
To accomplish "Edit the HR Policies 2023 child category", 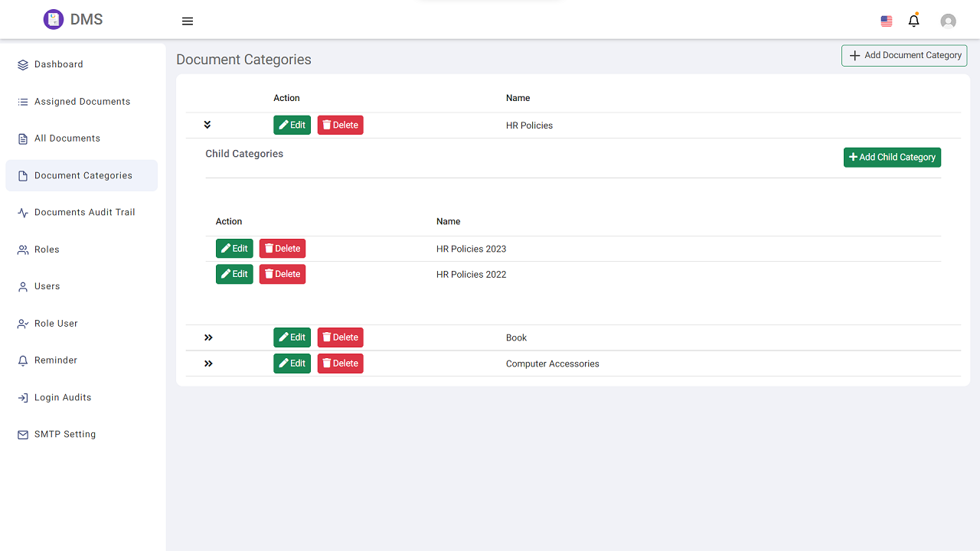I will tap(234, 249).
